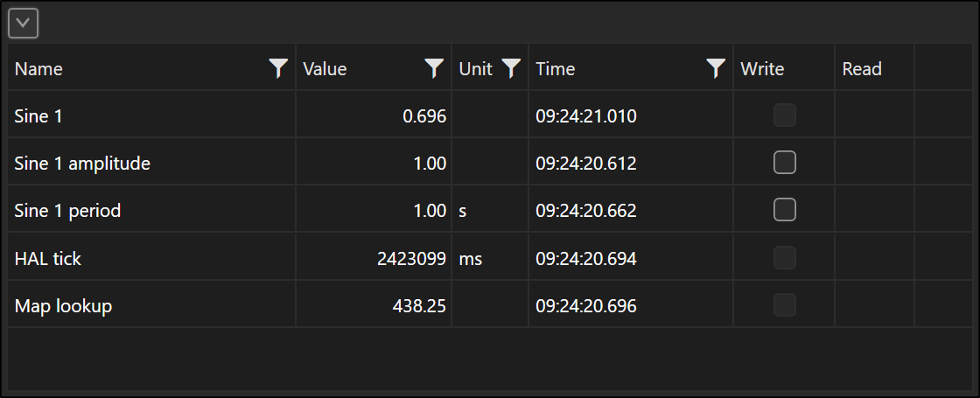Sort by the Name column header
The height and width of the screenshot is (398, 980).
[x=38, y=69]
